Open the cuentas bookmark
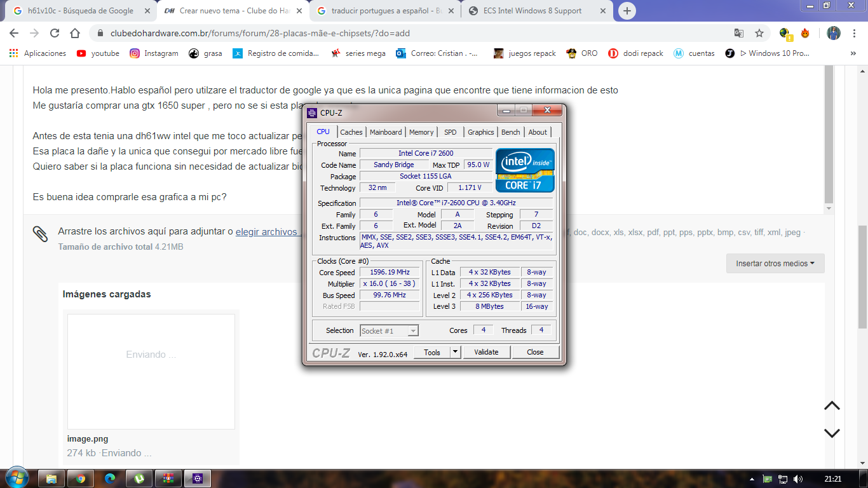Screen dimensions: 868x488 click(694, 53)
